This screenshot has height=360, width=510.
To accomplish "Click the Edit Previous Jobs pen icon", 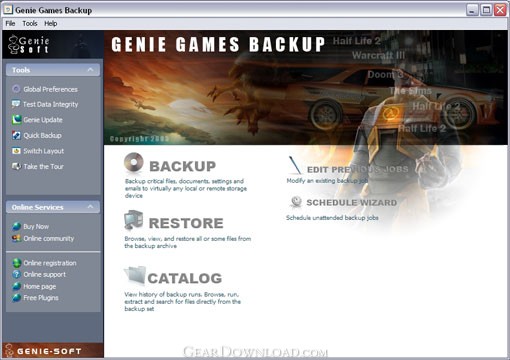I will (x=295, y=165).
